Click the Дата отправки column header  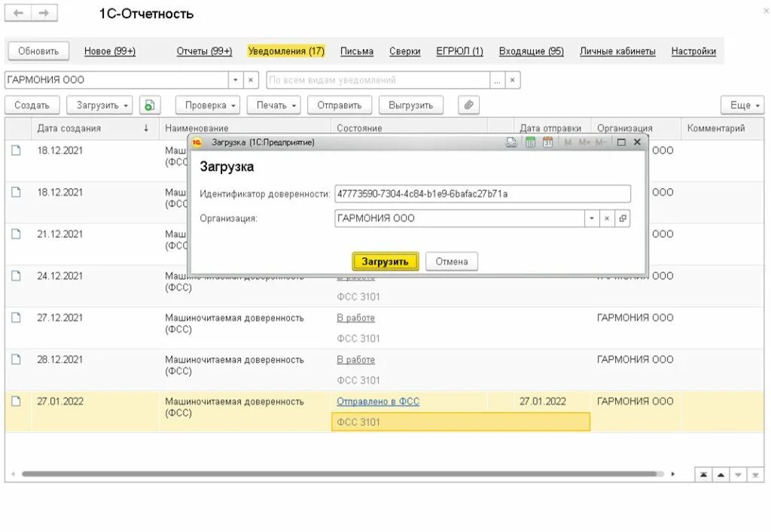550,128
